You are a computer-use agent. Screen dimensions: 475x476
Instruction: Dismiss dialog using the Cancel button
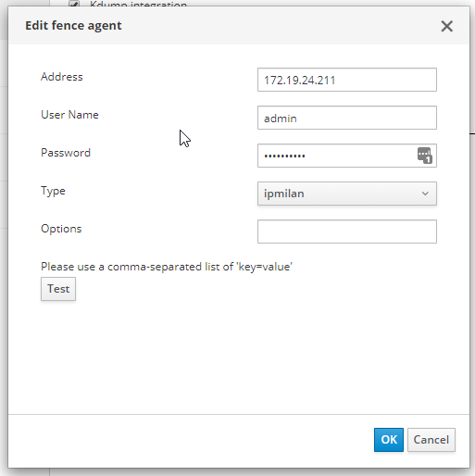point(431,440)
